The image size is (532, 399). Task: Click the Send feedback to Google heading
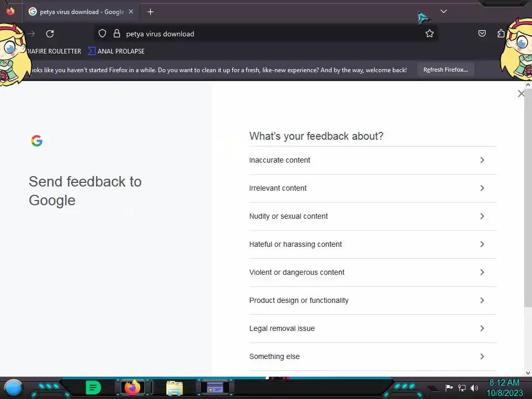pos(85,191)
